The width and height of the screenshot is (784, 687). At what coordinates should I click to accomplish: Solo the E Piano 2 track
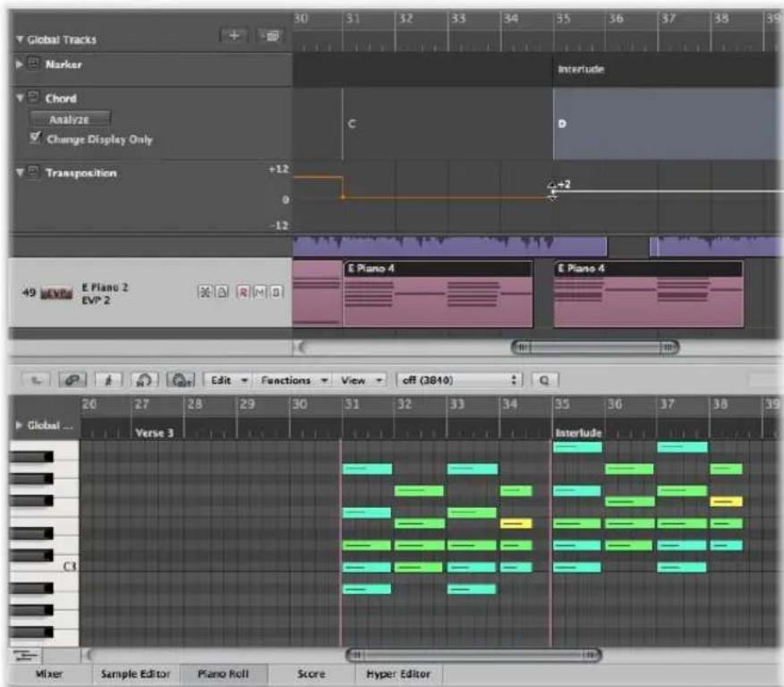click(x=277, y=292)
